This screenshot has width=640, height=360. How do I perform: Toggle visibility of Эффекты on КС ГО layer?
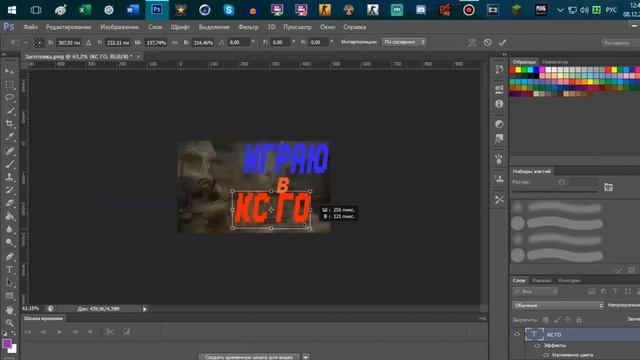537,346
